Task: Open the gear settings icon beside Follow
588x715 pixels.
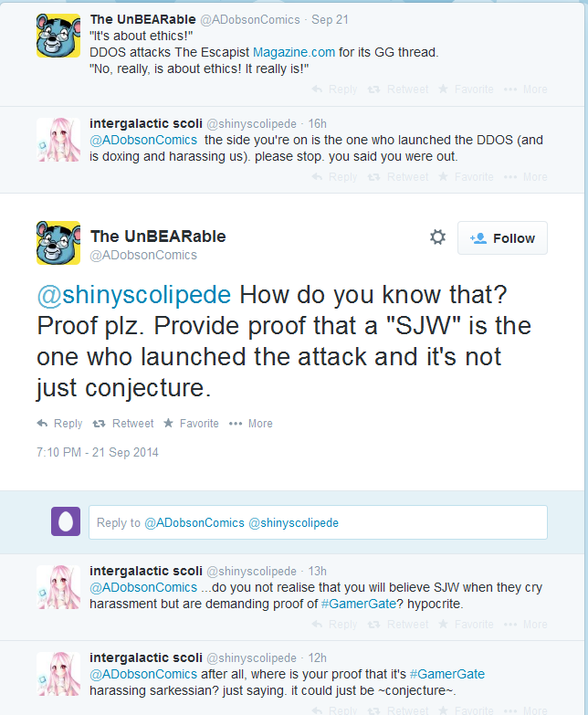Action: pyautogui.click(x=437, y=237)
